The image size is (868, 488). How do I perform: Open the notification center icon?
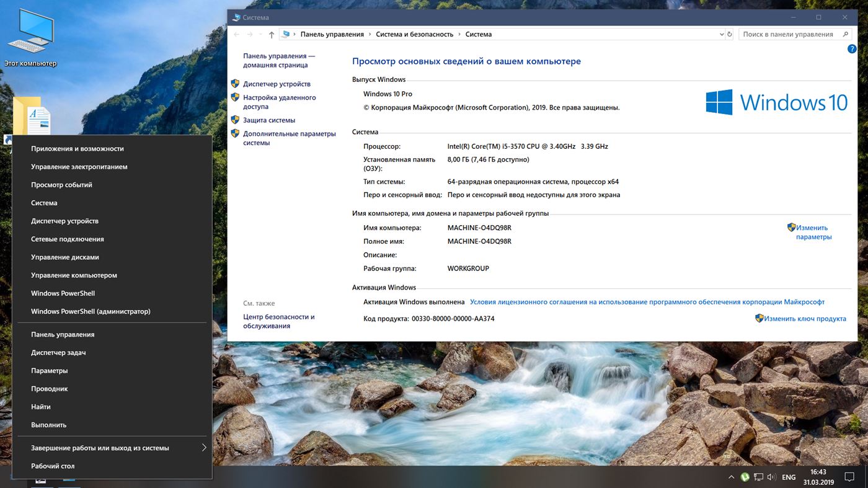tap(850, 477)
